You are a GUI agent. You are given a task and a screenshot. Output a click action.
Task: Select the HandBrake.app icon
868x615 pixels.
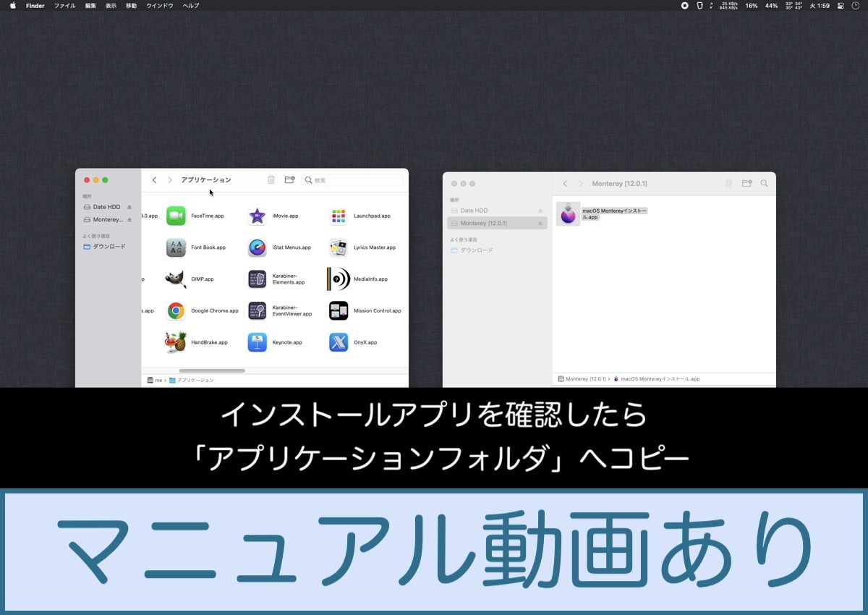coord(176,342)
